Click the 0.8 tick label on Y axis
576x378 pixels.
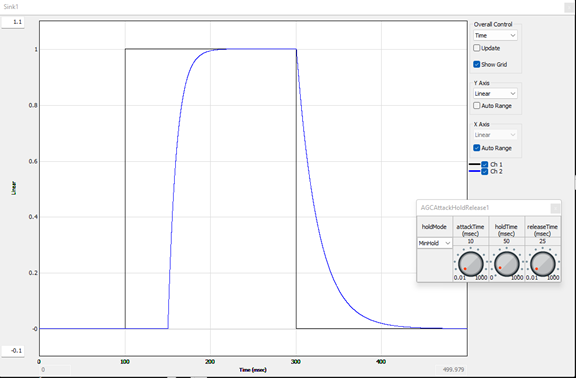coord(33,105)
